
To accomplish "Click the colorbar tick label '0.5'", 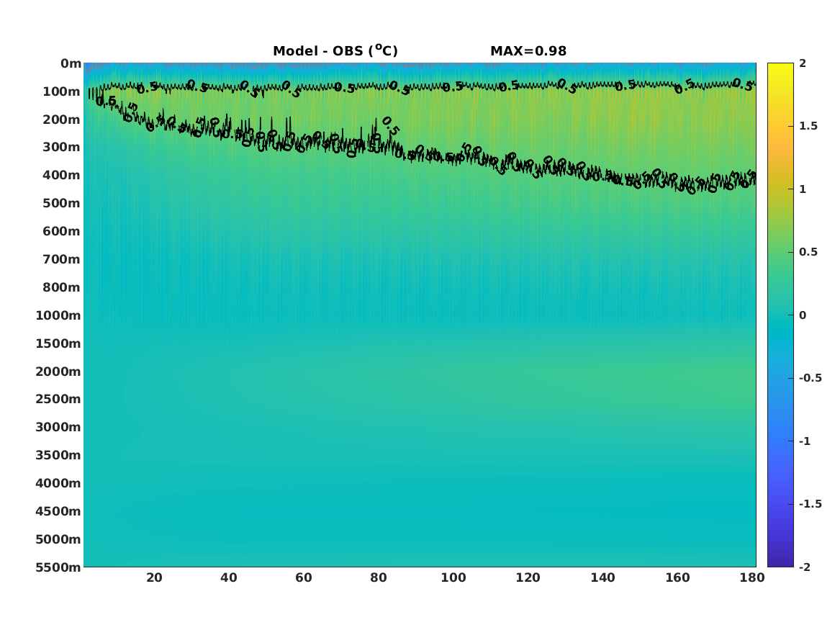I will pos(808,252).
